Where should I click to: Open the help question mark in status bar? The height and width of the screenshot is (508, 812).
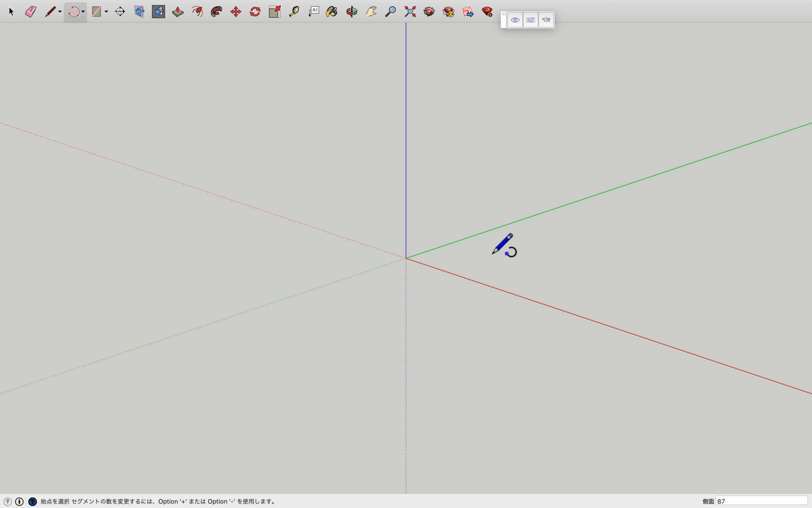point(33,501)
